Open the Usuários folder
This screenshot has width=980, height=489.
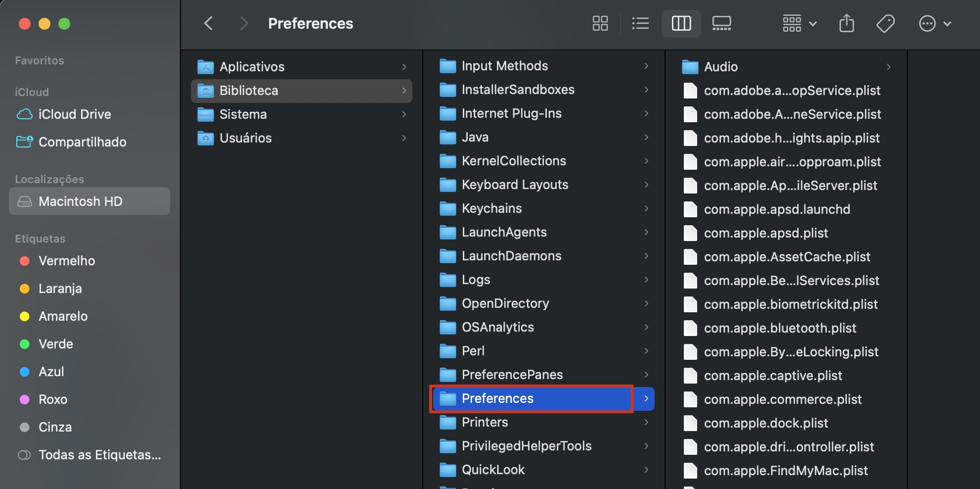[246, 138]
